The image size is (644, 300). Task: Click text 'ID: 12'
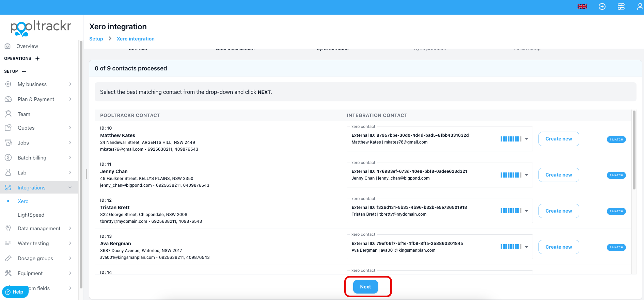106,200
